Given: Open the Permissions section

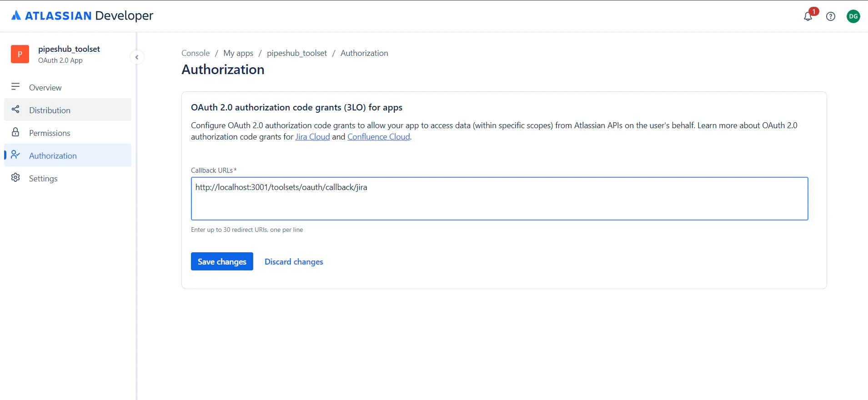Looking at the screenshot, I should [x=68, y=133].
